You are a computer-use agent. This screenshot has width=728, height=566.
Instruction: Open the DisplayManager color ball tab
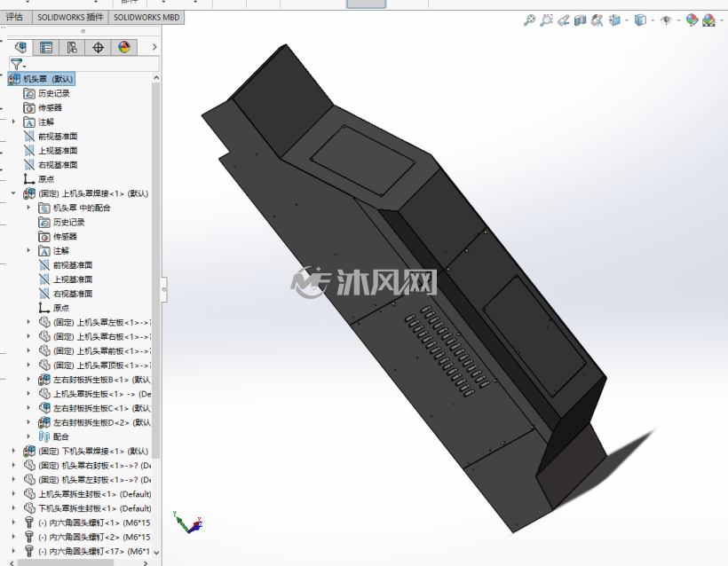124,47
